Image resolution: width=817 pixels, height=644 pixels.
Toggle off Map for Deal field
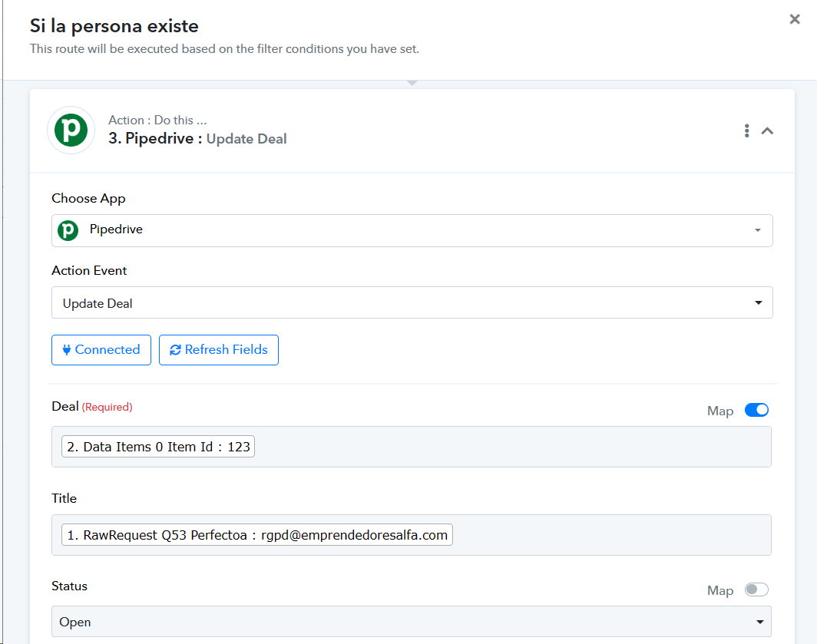756,410
